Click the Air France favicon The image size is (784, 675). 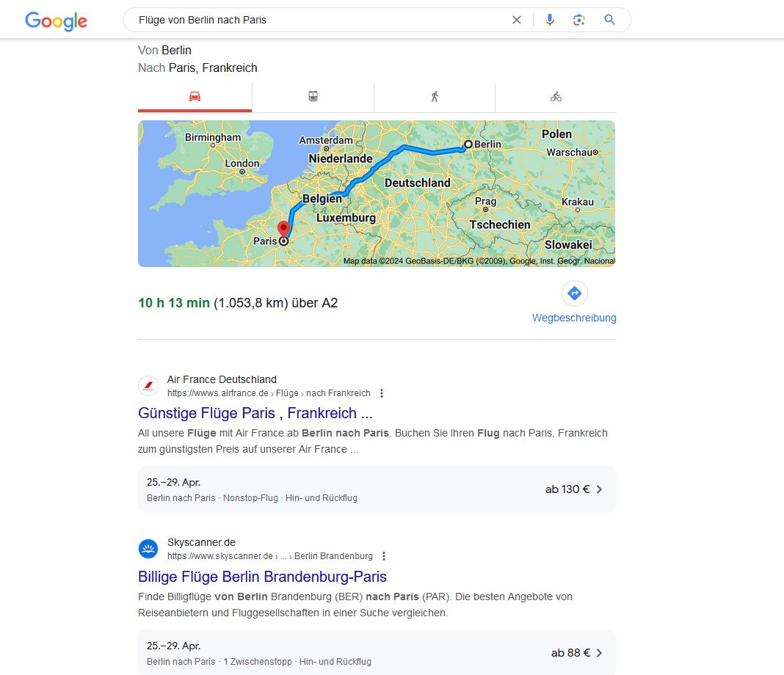[x=148, y=386]
